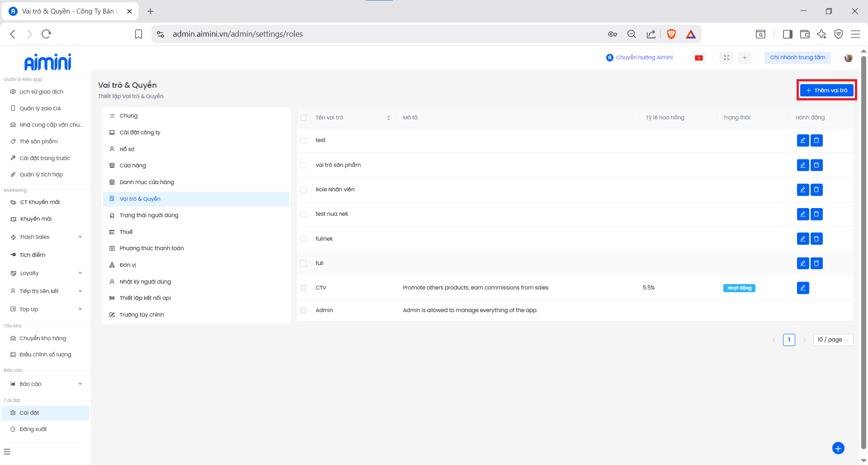Screen dimensions: 868x465
Task: Tick the checkbox for 'test nua nek'
Action: click(303, 214)
